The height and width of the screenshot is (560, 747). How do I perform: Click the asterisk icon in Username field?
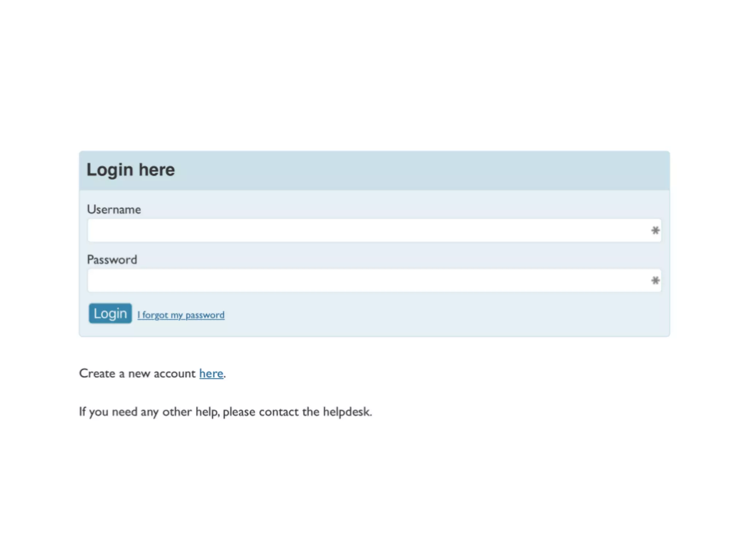655,230
